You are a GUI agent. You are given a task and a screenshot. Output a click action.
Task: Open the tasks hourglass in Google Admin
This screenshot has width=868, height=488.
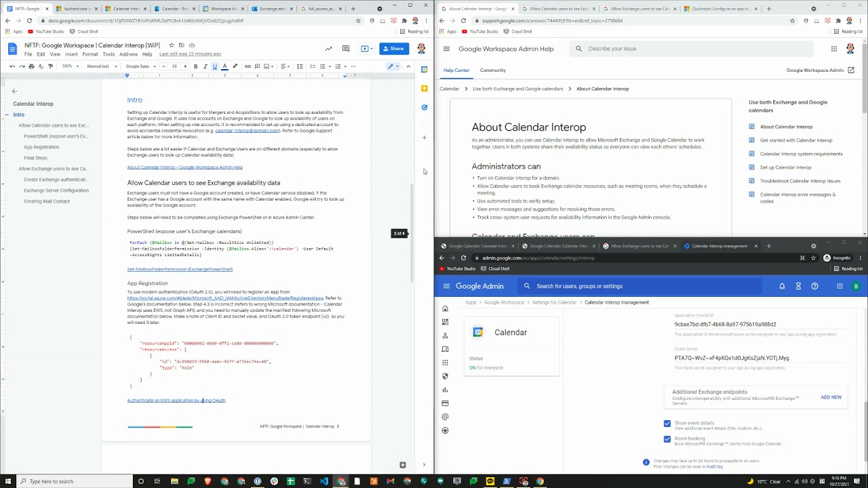798,286
